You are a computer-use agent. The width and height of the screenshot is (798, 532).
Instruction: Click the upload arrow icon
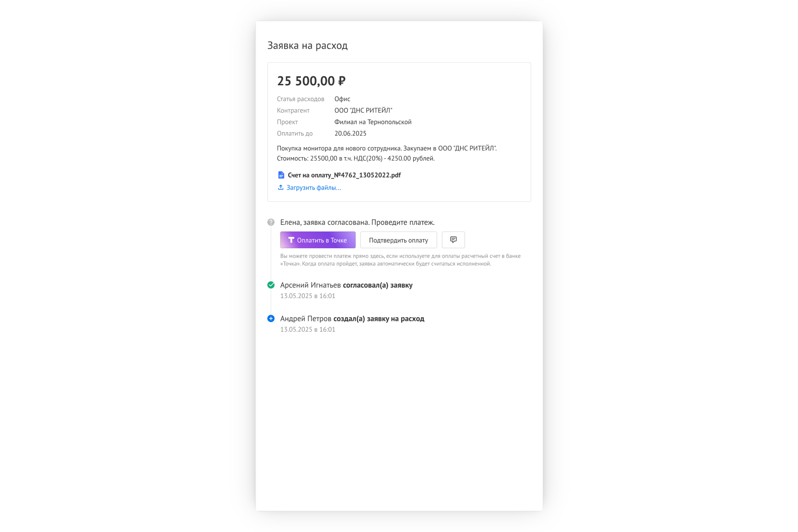[x=281, y=187]
